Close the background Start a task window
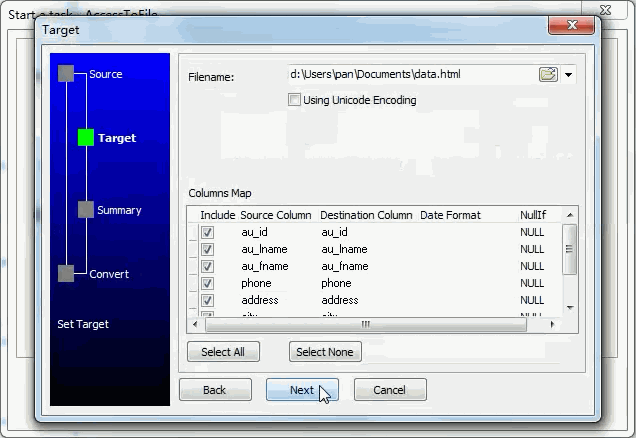636x438 pixels. click(605, 10)
